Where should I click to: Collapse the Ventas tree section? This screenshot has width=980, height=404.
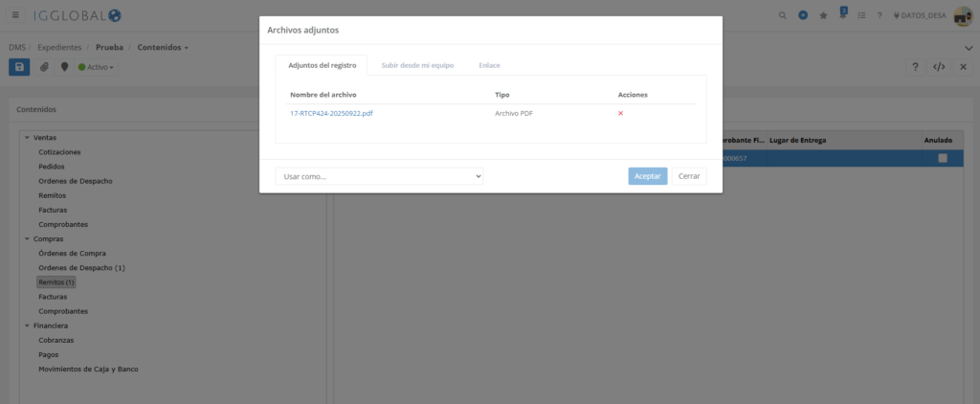[x=27, y=138]
